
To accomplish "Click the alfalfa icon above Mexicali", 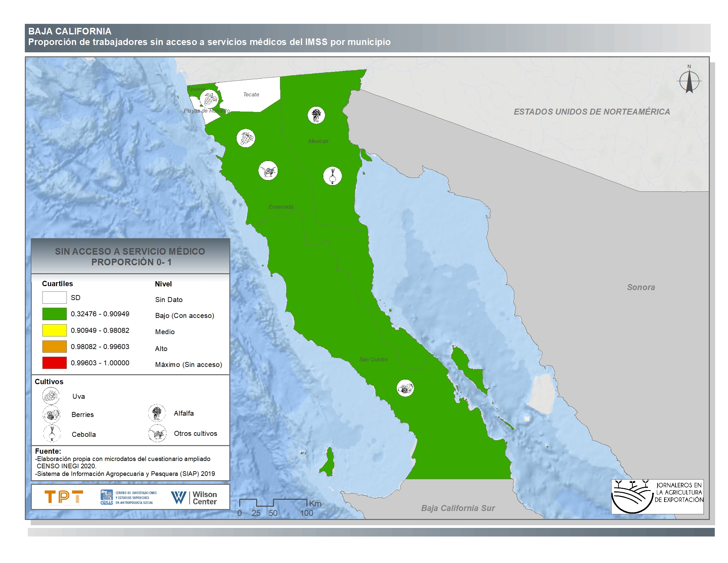I will (x=316, y=115).
